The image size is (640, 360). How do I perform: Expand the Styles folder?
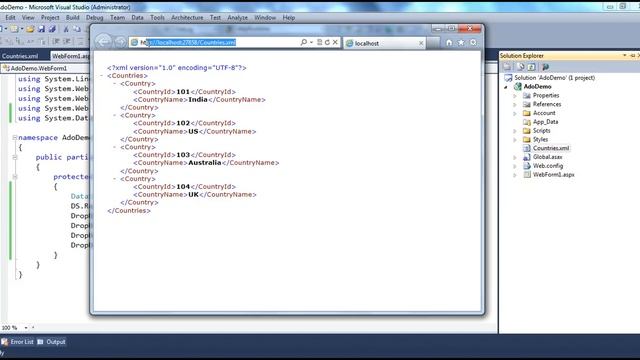(515, 140)
